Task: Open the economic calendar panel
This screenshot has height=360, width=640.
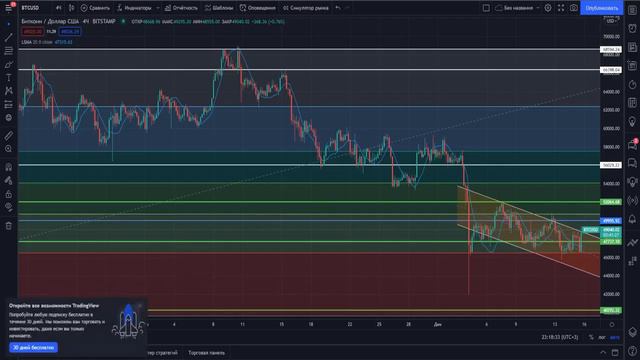Action: [x=632, y=102]
